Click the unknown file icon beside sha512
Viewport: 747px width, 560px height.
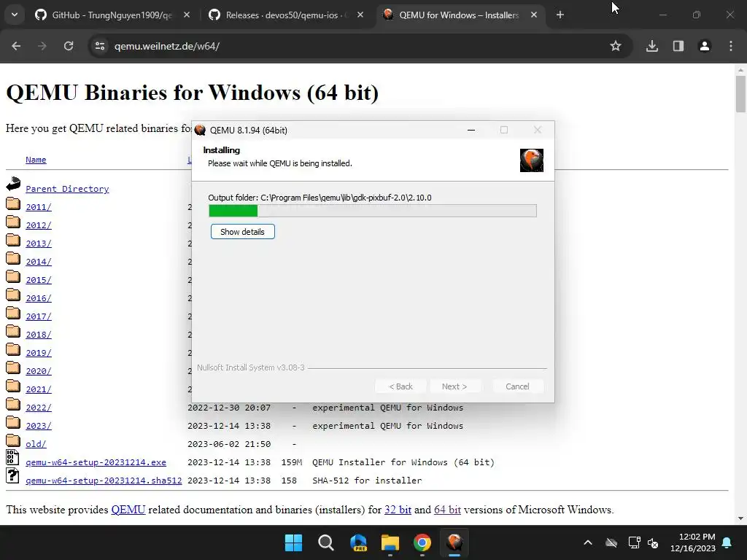(x=12, y=475)
